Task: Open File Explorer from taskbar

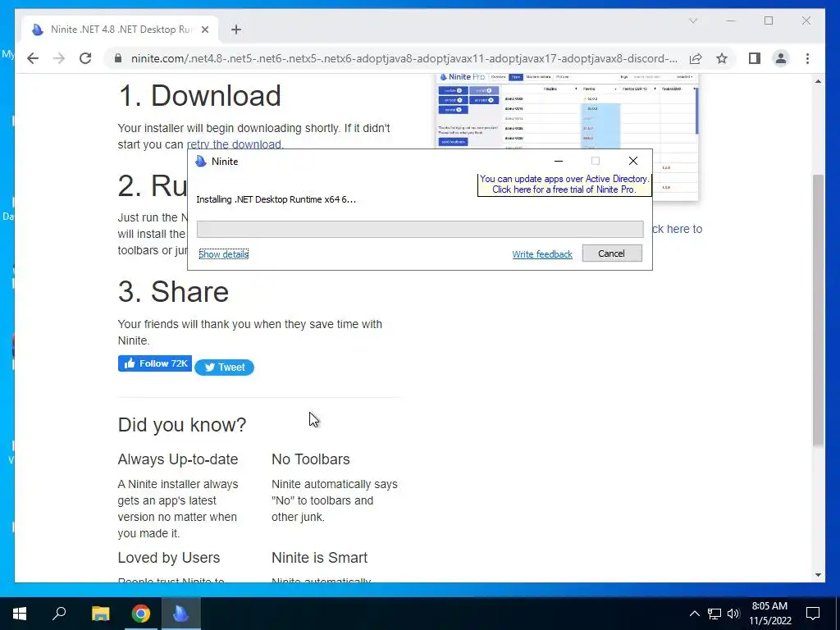Action: [100, 614]
